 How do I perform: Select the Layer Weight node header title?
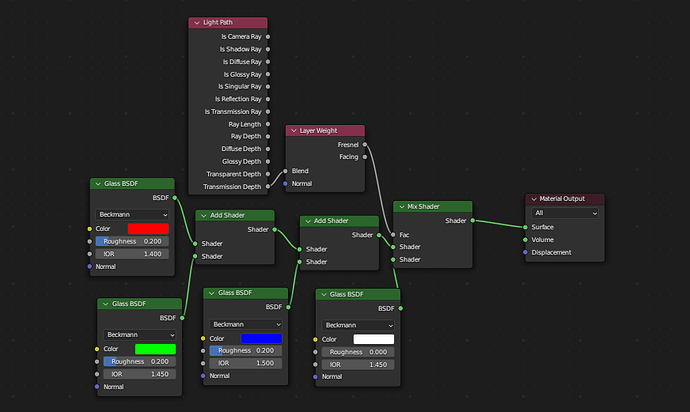coord(318,131)
